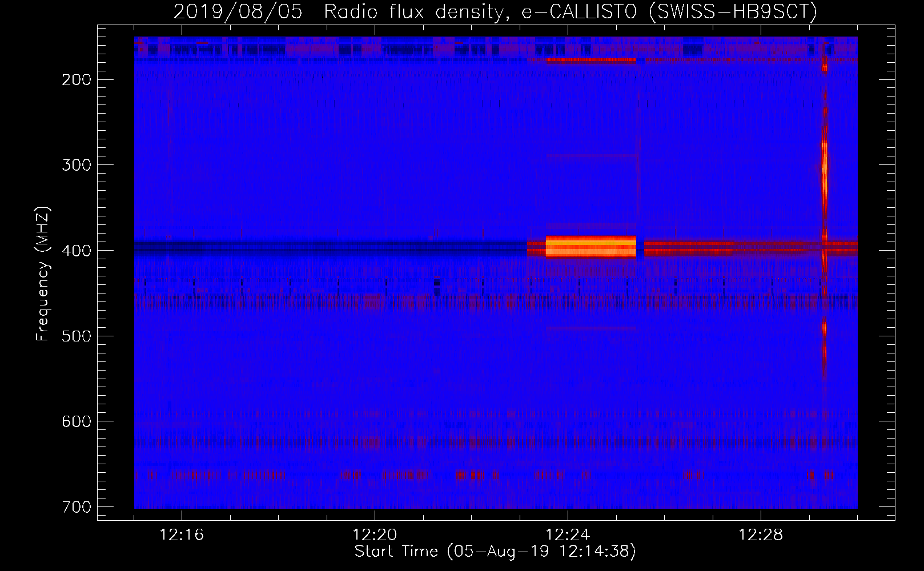Click the 400 frequency tick label
The width and height of the screenshot is (924, 571).
tap(76, 251)
